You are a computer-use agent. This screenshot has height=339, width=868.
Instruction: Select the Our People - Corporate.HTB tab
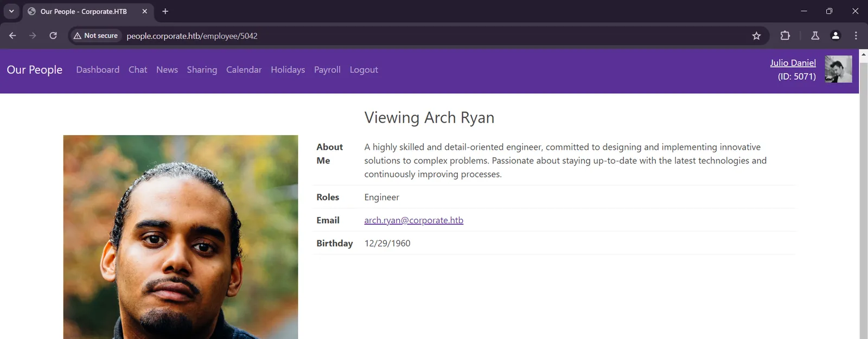pyautogui.click(x=88, y=11)
